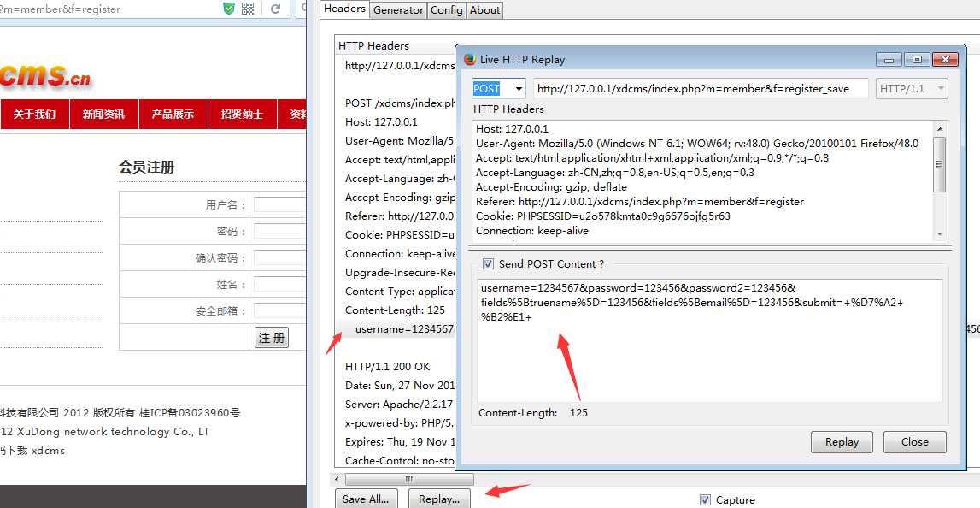
Task: Uncheck the Capture checkbox
Action: click(705, 499)
